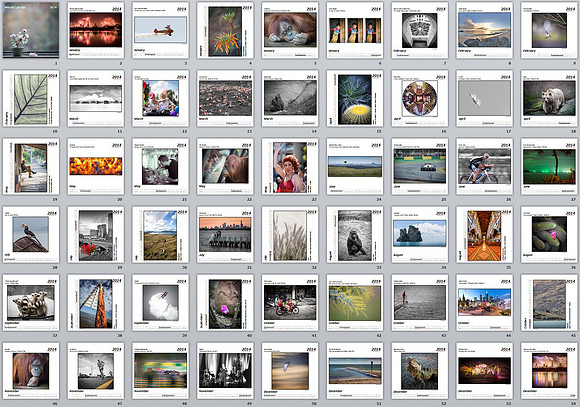The width and height of the screenshot is (580, 407).
Task: Select slide 44 colorful city at dusk
Action: point(485,303)
